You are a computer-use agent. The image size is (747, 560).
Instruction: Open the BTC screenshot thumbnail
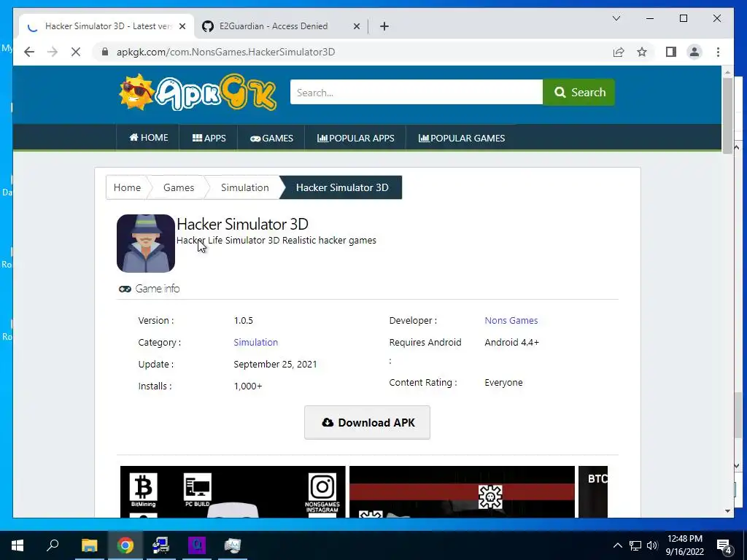[x=593, y=492]
